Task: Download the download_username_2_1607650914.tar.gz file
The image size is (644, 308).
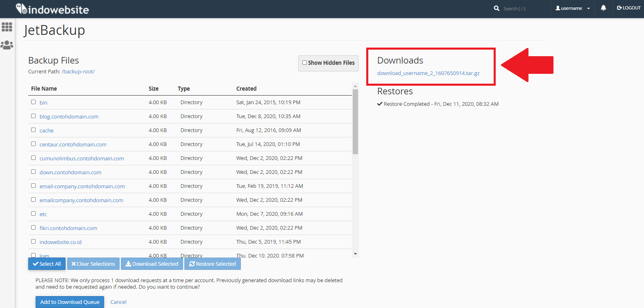Action: coord(428,73)
